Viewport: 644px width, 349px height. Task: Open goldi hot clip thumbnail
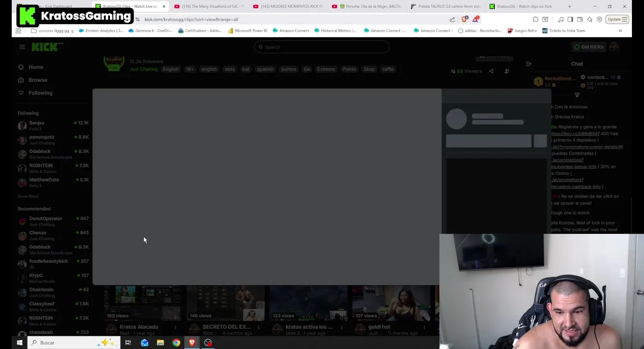pyautogui.click(x=392, y=303)
